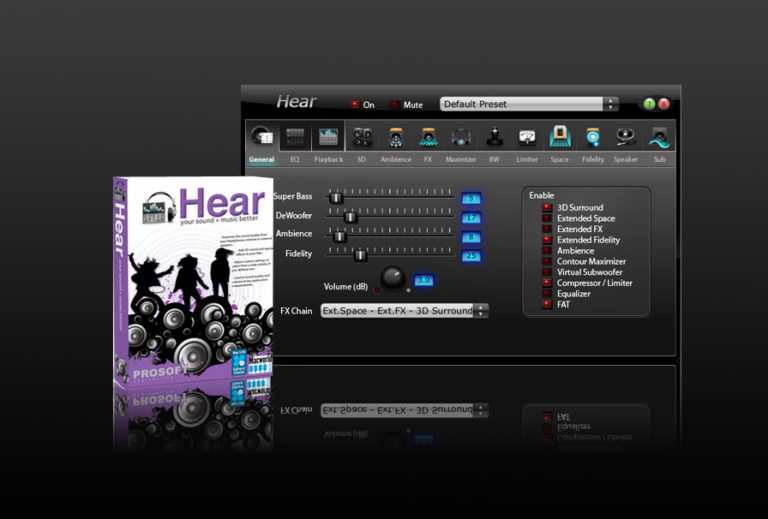Click the DeWoofer slider handle
This screenshot has width=768, height=519.
[350, 217]
